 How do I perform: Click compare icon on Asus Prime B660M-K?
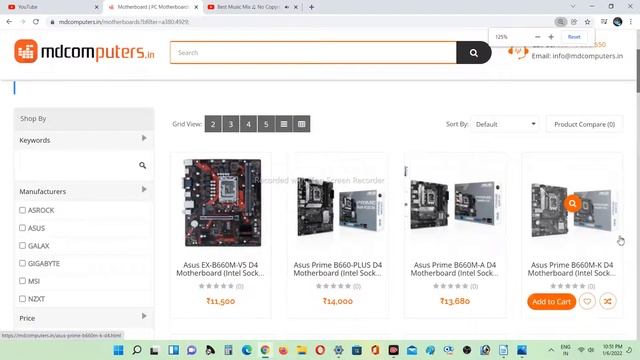608,302
